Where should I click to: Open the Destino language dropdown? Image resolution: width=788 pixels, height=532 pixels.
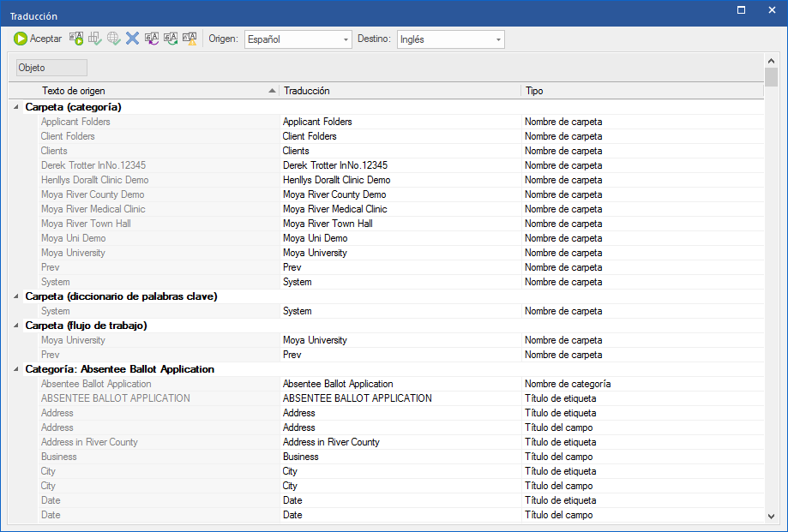pyautogui.click(x=451, y=39)
